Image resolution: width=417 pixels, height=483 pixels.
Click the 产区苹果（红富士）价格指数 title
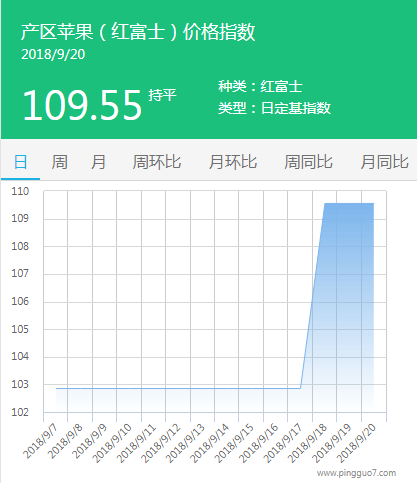click(138, 32)
